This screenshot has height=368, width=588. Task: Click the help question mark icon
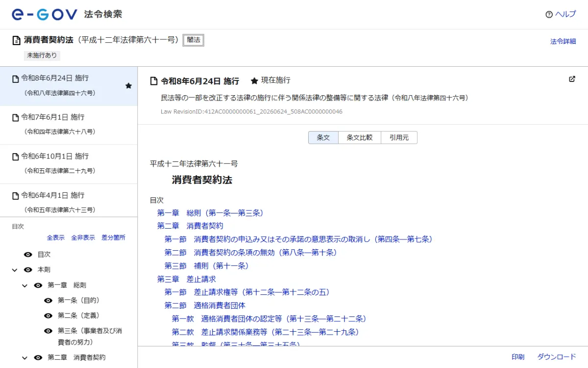[549, 15]
